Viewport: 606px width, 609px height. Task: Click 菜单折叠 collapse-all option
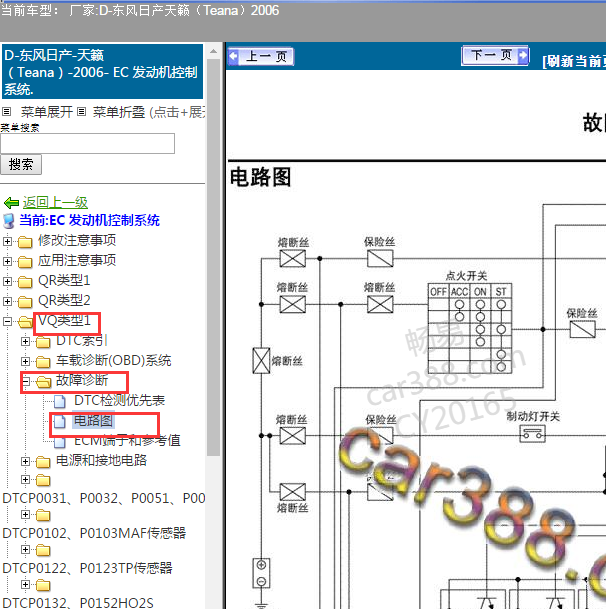coord(118,112)
